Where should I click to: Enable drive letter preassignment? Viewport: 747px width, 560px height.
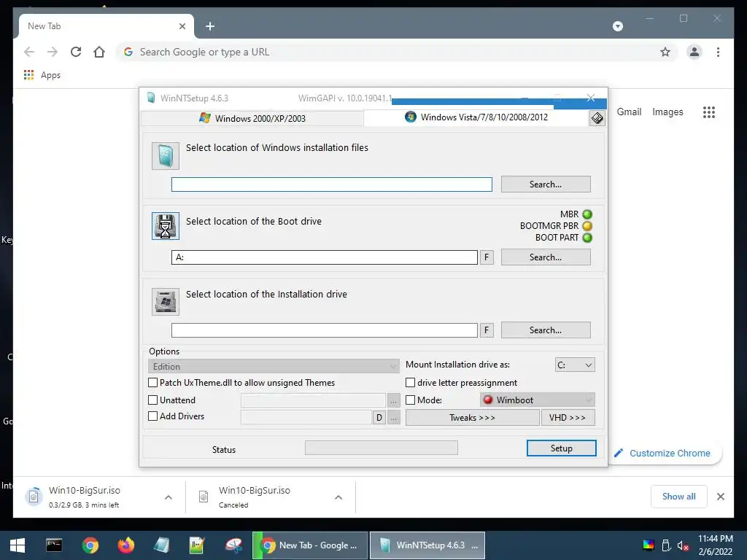click(x=410, y=382)
